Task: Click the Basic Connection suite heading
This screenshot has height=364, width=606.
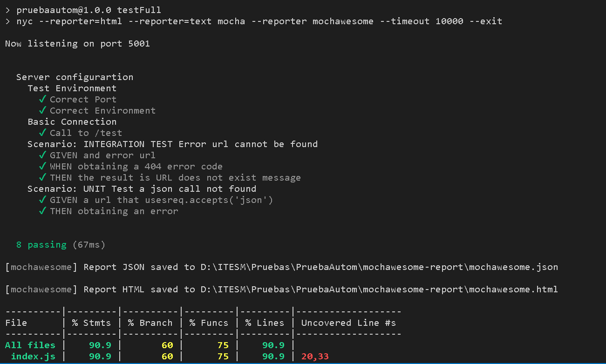Action: [x=72, y=121]
